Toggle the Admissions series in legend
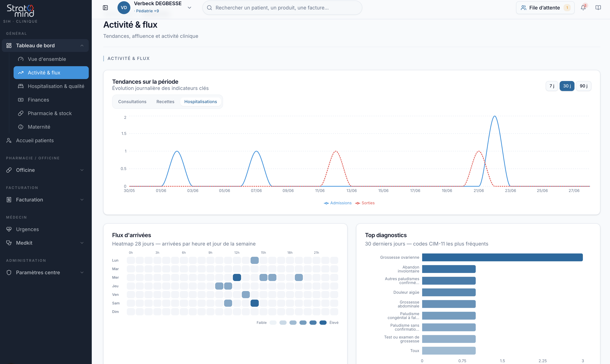The image size is (610, 364). pyautogui.click(x=338, y=203)
